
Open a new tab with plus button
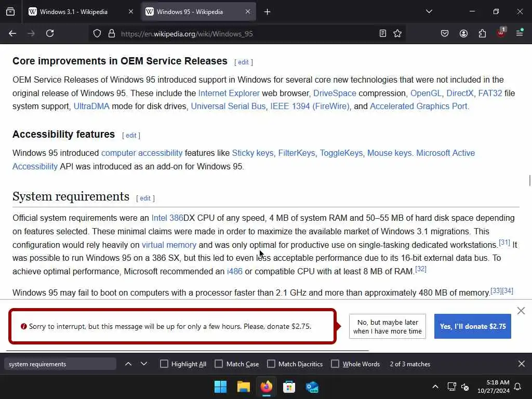[x=268, y=12]
